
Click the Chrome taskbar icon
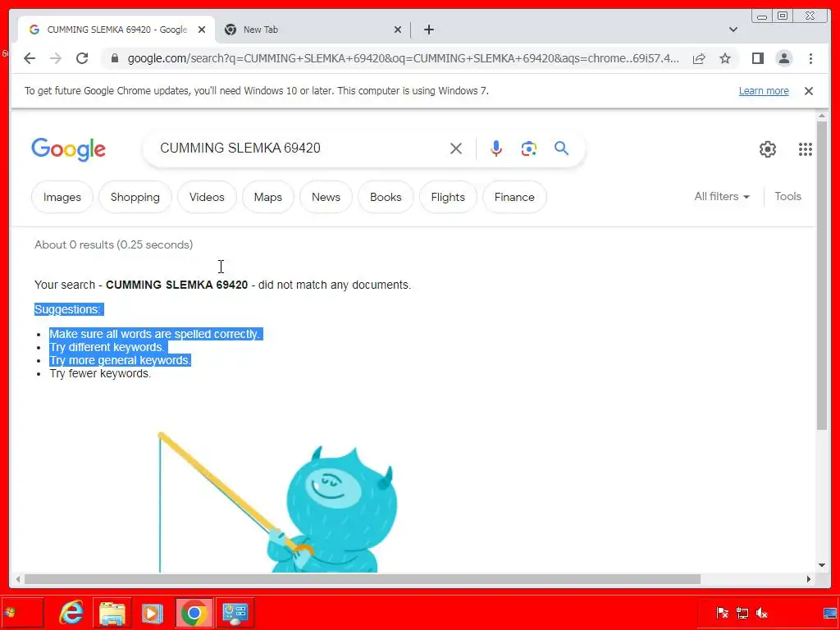click(x=194, y=613)
